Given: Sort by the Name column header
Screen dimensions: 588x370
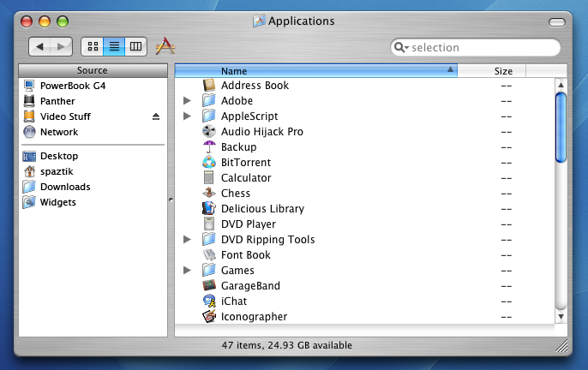Looking at the screenshot, I should (x=315, y=71).
